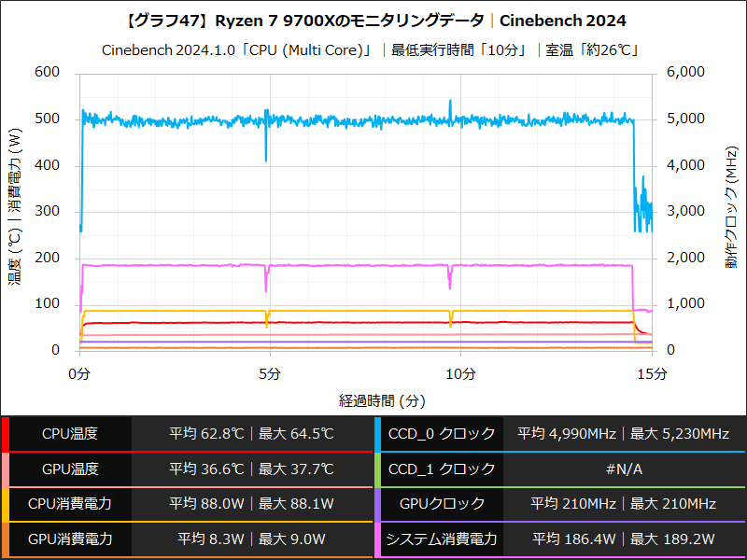Select the GPU温度 legend color indicator
This screenshot has height=560, width=747.
[7, 469]
